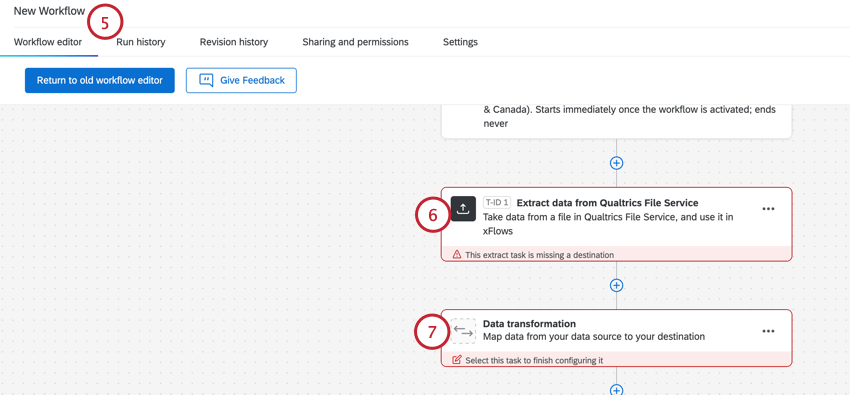
Task: Click the New Workflow title
Action: 49,11
